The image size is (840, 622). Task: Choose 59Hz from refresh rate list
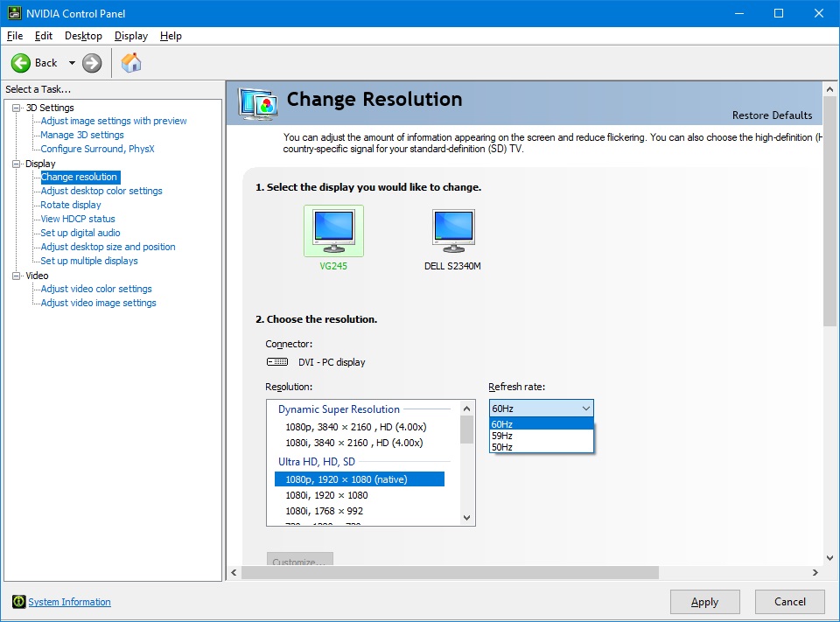tap(502, 436)
